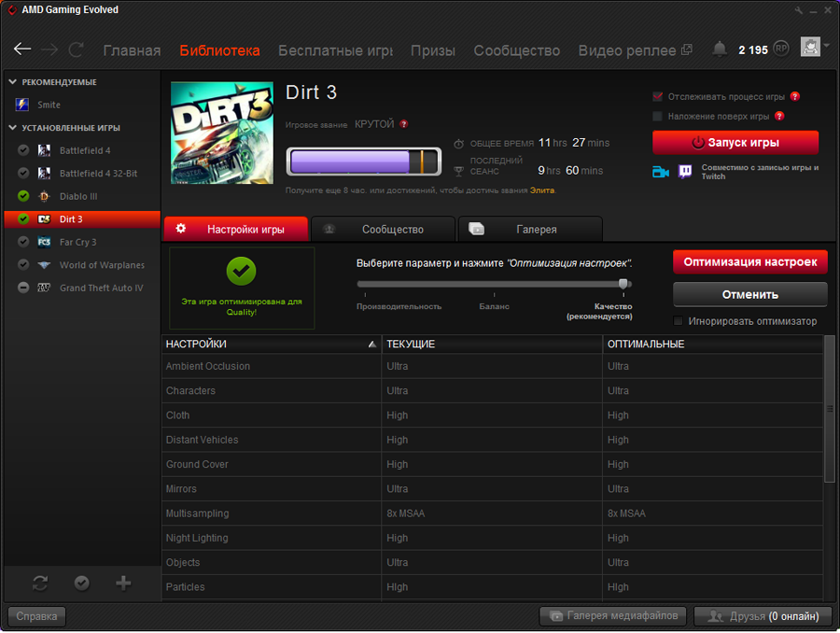
Task: Go back with the left arrow
Action: coord(22,49)
